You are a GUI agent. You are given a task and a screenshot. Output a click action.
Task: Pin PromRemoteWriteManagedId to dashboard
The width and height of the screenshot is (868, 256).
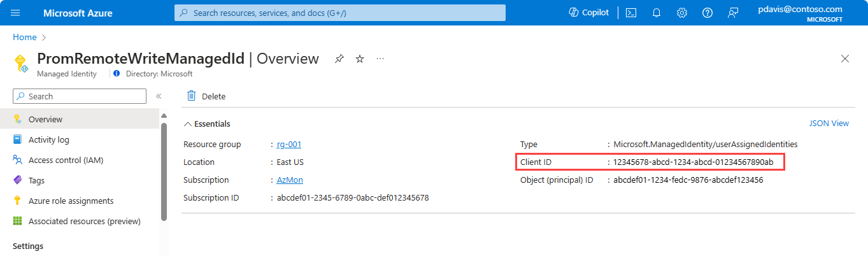pos(339,59)
